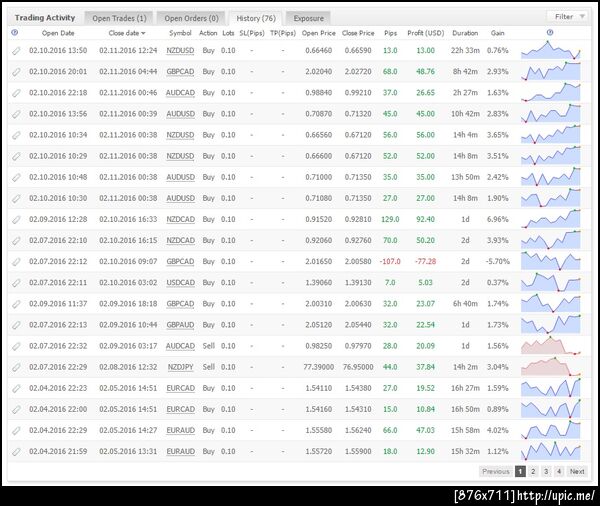The width and height of the screenshot is (600, 506).
Task: Click pencil icon on AUDUSD 45.0 pips row
Action: tap(16, 114)
